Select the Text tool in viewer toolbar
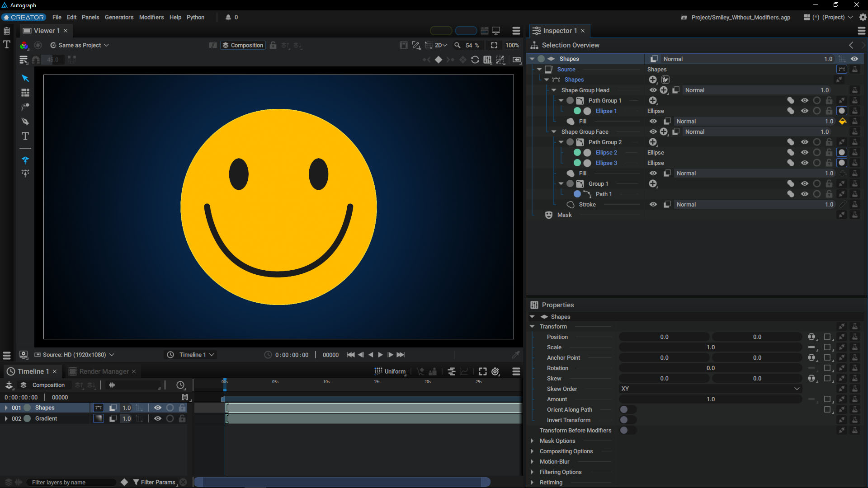 pos(25,136)
